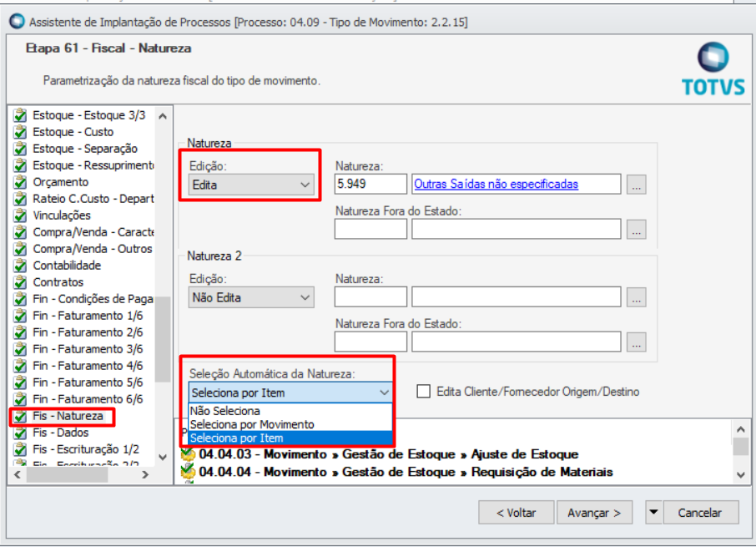Open Natureza Edição dropdown showing Edita
The image size is (756, 547).
pyautogui.click(x=250, y=185)
